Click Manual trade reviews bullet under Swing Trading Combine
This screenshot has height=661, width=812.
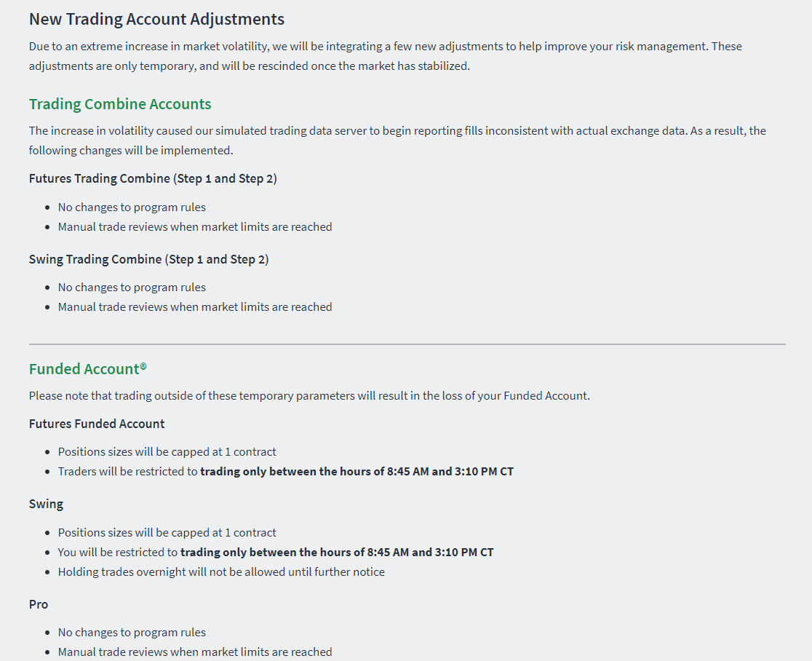click(x=195, y=307)
